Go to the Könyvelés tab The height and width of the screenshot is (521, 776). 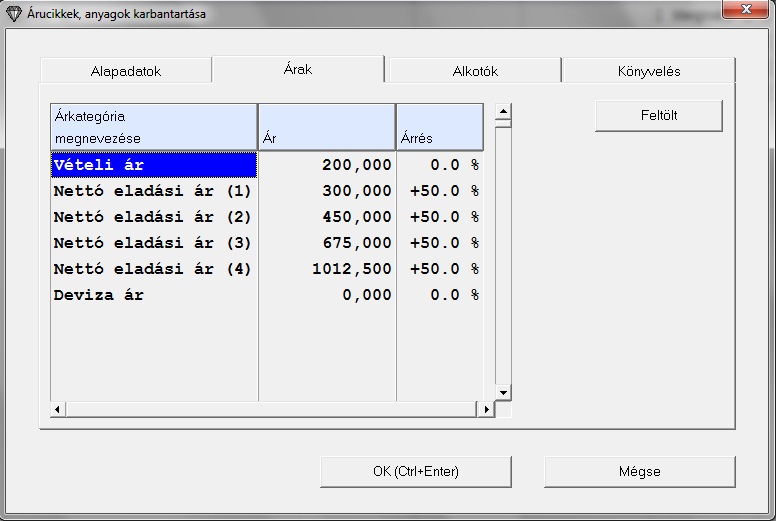(648, 71)
